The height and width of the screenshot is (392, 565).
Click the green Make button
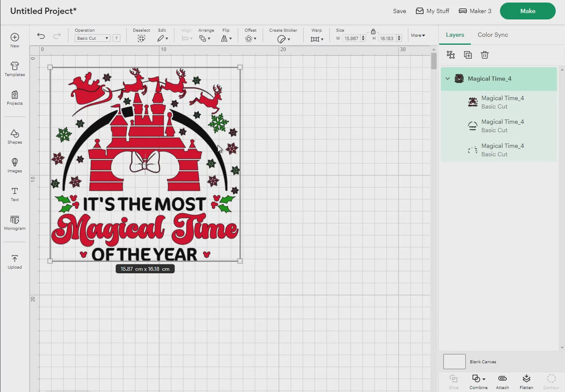coord(528,11)
